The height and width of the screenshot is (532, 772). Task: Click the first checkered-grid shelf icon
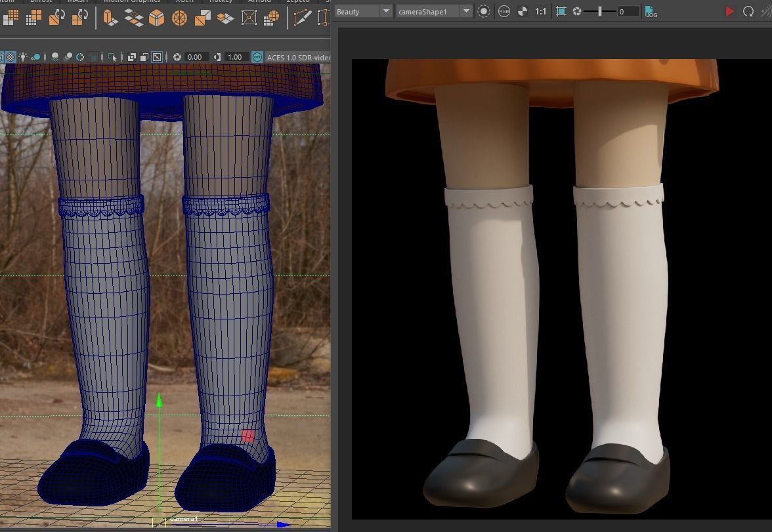(x=11, y=18)
